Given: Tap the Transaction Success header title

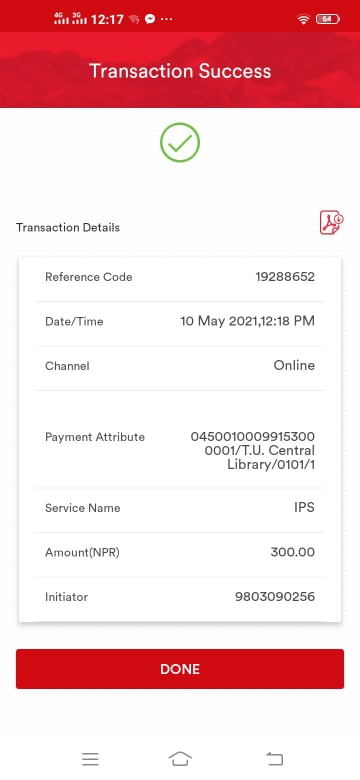Looking at the screenshot, I should 180,71.
